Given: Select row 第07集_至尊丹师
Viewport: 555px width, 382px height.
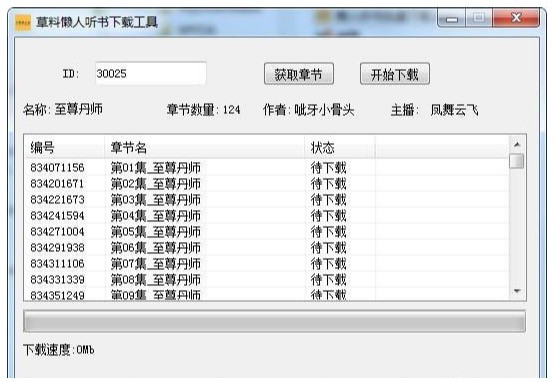Looking at the screenshot, I should 267,263.
